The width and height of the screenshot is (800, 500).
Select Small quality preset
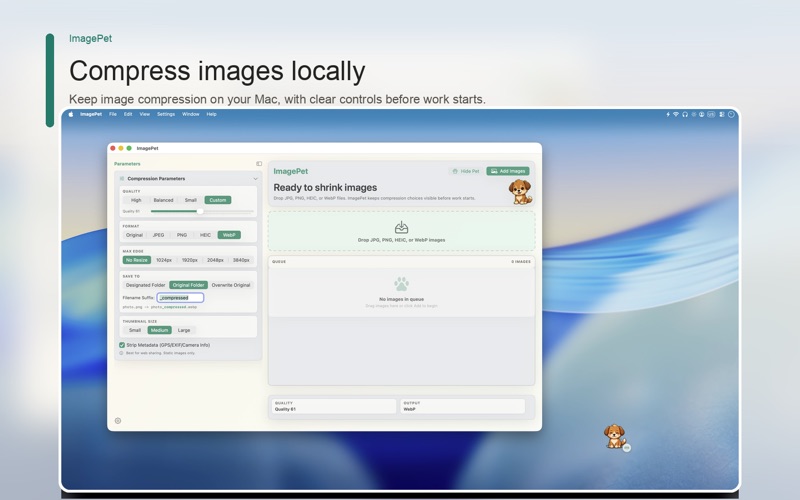click(x=190, y=200)
